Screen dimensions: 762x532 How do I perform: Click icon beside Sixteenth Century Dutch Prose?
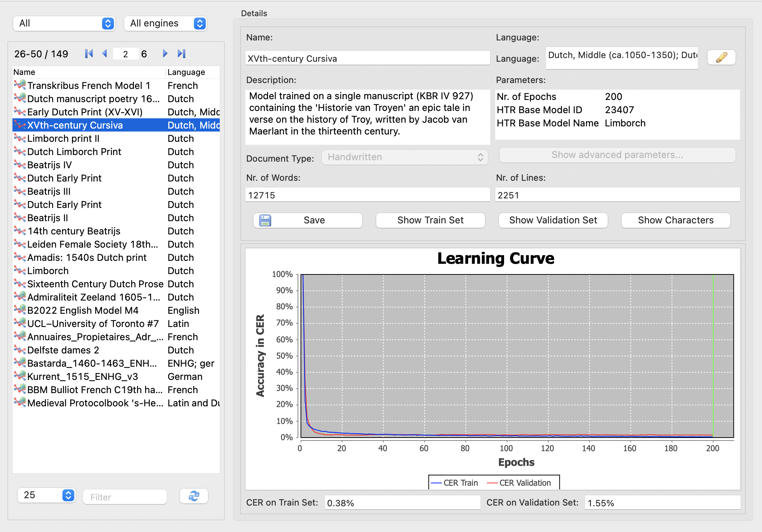pos(20,283)
